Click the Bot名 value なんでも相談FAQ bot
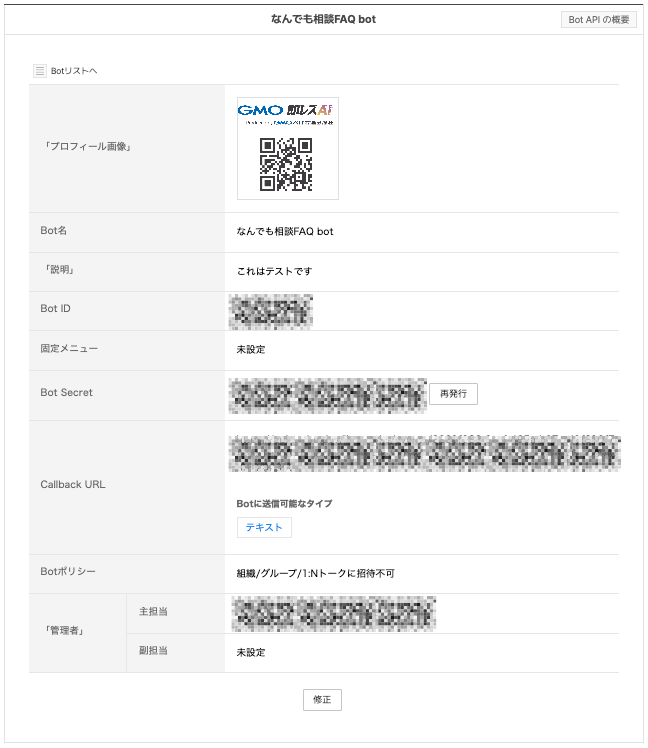This screenshot has width=648, height=748. point(285,232)
